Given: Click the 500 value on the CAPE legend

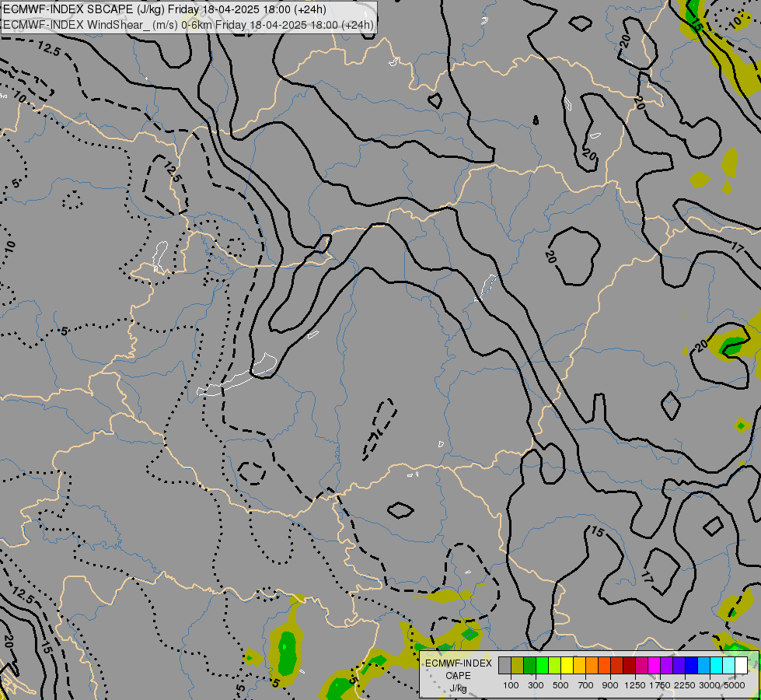Looking at the screenshot, I should [560, 685].
